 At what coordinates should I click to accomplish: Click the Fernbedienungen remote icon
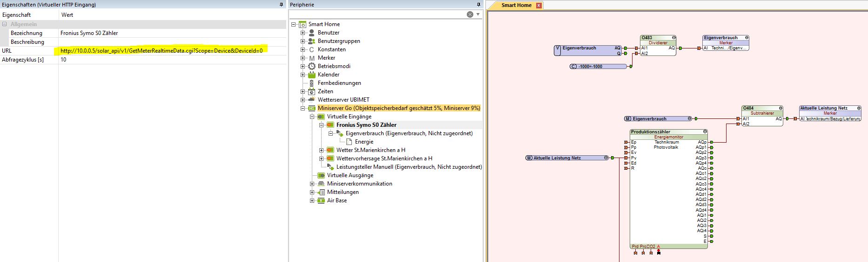pos(312,83)
